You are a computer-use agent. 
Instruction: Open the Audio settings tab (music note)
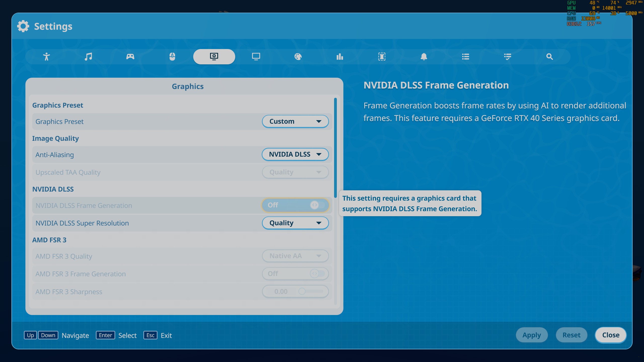pyautogui.click(x=88, y=57)
